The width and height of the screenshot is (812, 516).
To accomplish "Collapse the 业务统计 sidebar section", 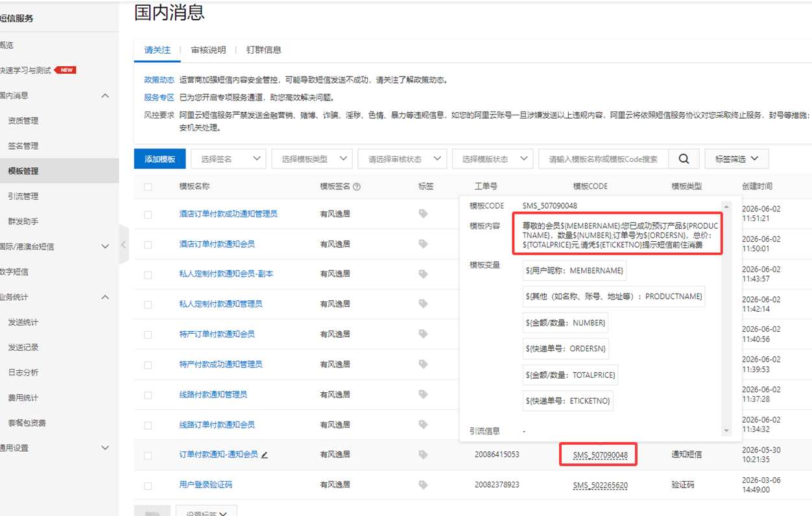I will [106, 297].
